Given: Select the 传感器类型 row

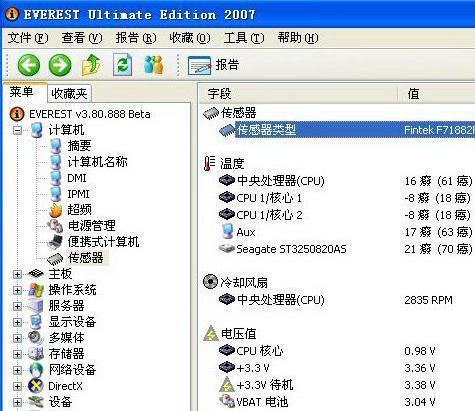Looking at the screenshot, I should coord(337,130).
